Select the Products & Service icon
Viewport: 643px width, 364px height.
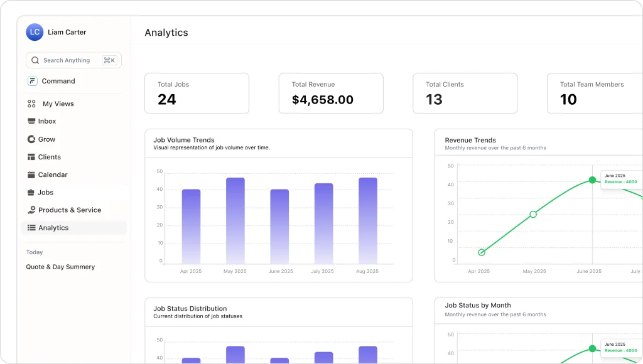tap(30, 210)
